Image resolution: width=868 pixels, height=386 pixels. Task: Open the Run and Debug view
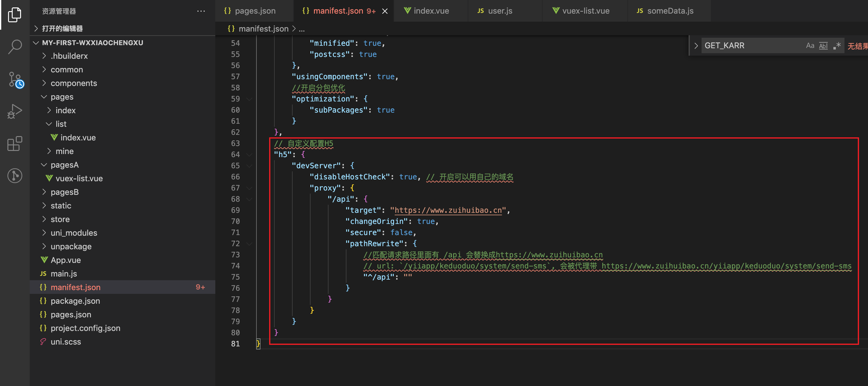pyautogui.click(x=15, y=111)
